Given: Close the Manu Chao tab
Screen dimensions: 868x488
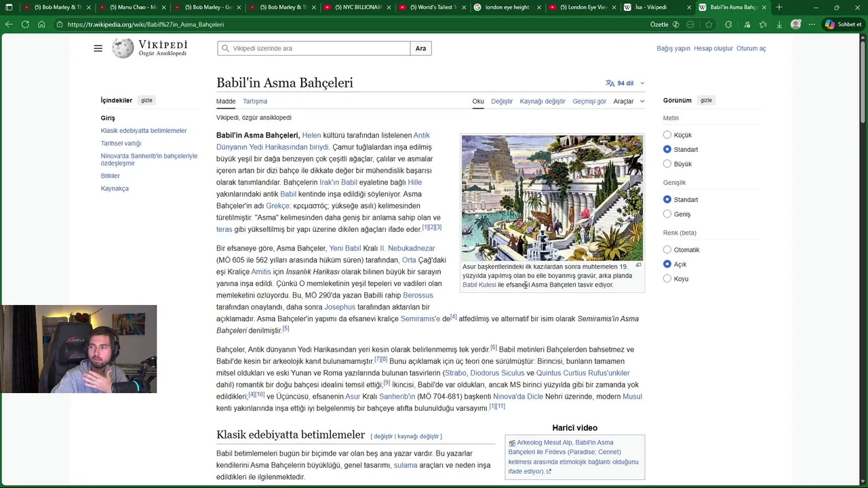Looking at the screenshot, I should point(163,7).
